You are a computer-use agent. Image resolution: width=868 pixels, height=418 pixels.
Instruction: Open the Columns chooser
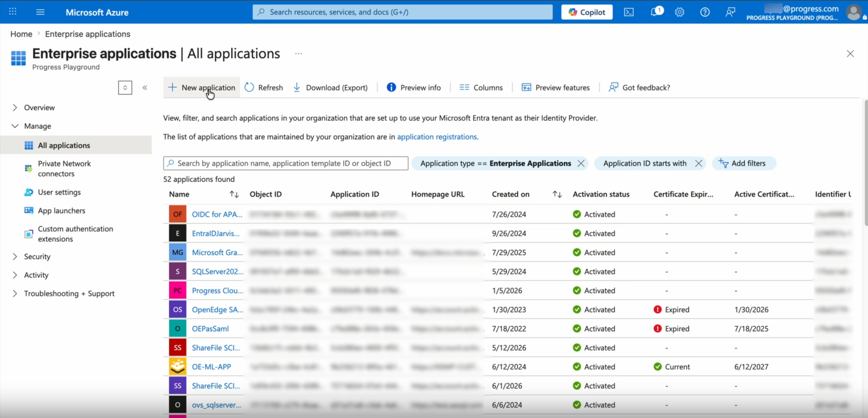(x=481, y=88)
